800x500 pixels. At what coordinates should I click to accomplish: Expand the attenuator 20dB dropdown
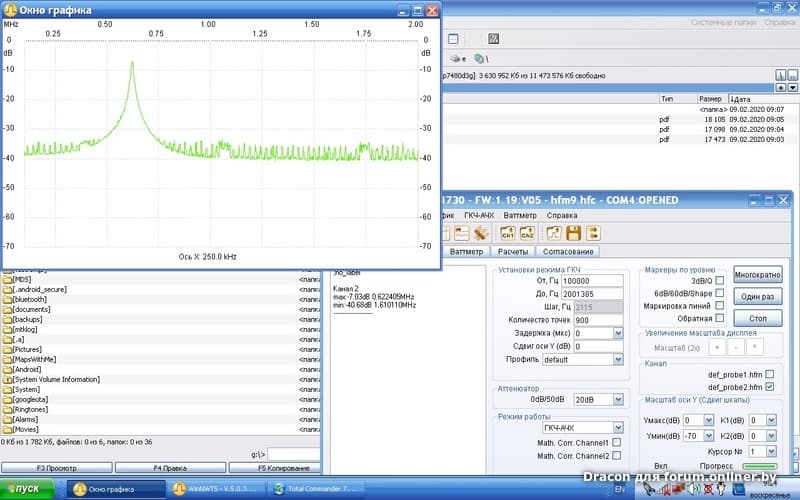pyautogui.click(x=617, y=398)
